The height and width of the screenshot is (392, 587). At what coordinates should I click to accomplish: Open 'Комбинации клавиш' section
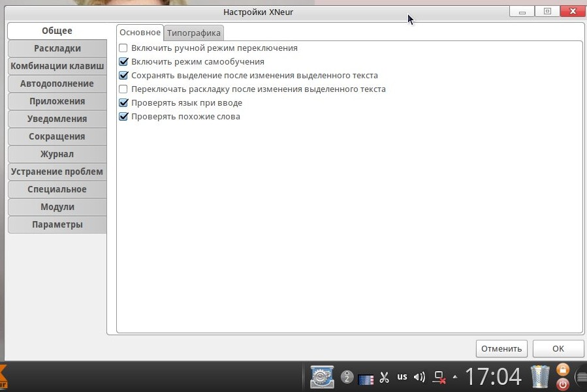(57, 67)
